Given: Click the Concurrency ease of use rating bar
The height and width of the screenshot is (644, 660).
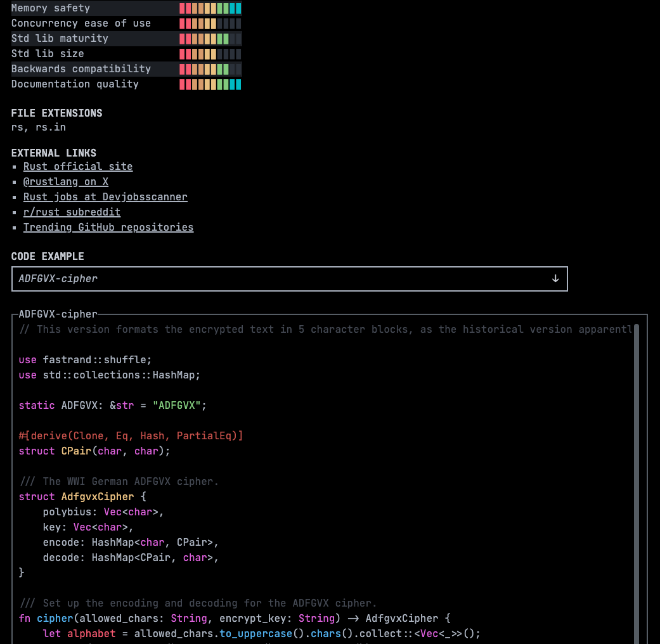Looking at the screenshot, I should click(x=210, y=23).
